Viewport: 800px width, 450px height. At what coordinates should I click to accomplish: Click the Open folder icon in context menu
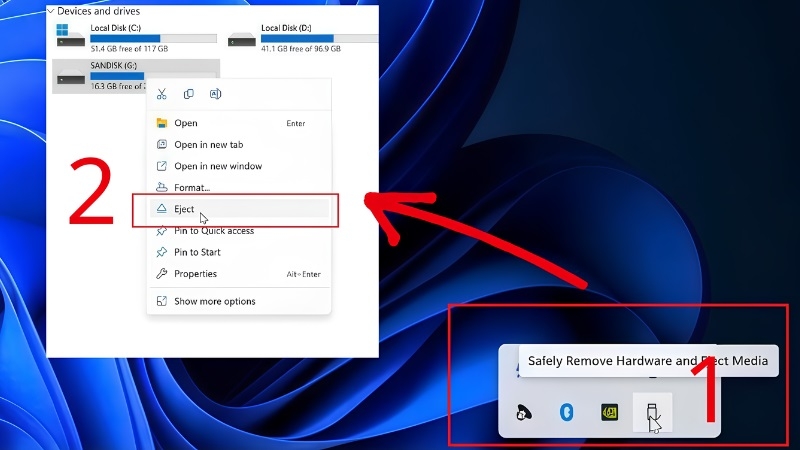tap(162, 123)
